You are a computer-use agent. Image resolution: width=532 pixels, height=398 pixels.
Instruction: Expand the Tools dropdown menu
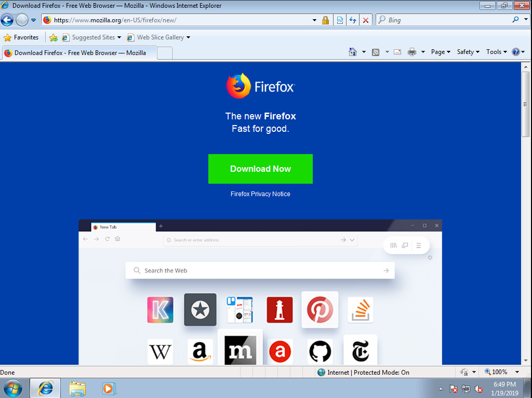point(496,52)
